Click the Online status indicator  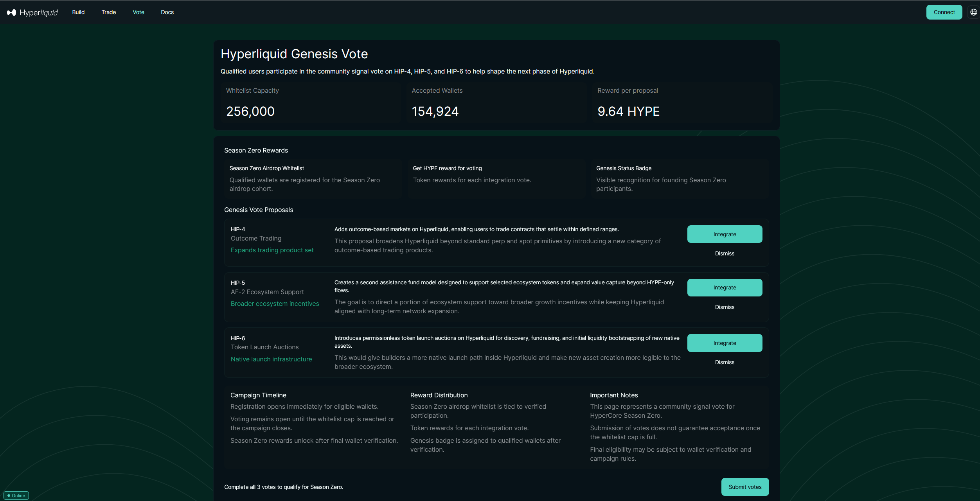16,496
